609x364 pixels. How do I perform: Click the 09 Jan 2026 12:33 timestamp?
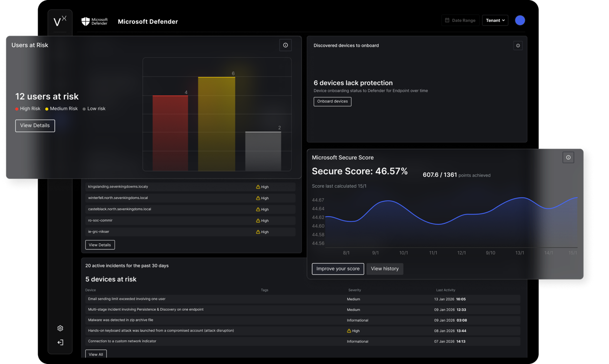[450, 310]
